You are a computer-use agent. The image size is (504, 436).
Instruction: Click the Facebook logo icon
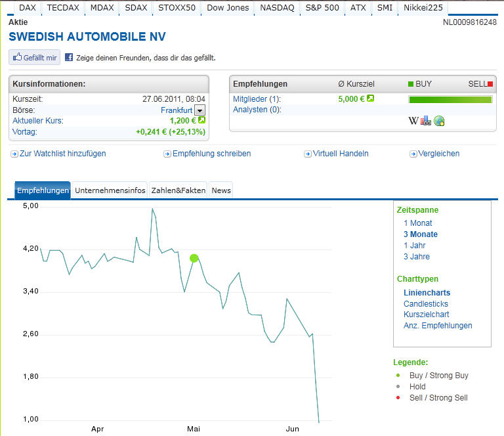(x=69, y=58)
